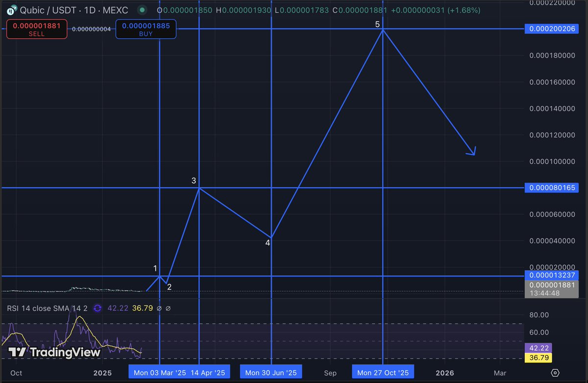Click the TradingView logo link
The image size is (588, 383).
coord(55,352)
